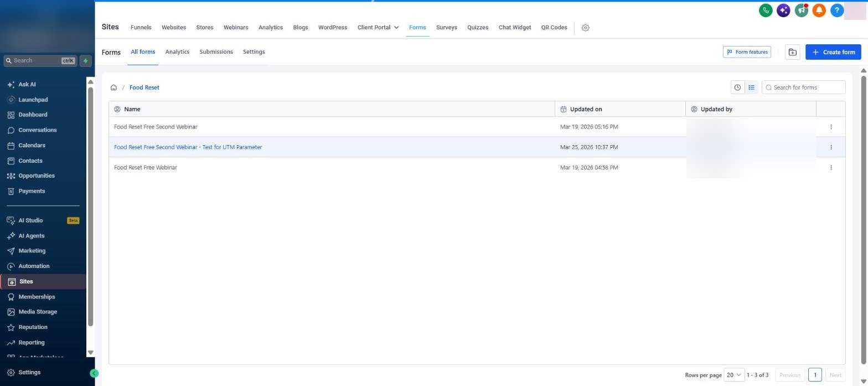Click the Create form button
868x386 pixels.
[833, 52]
